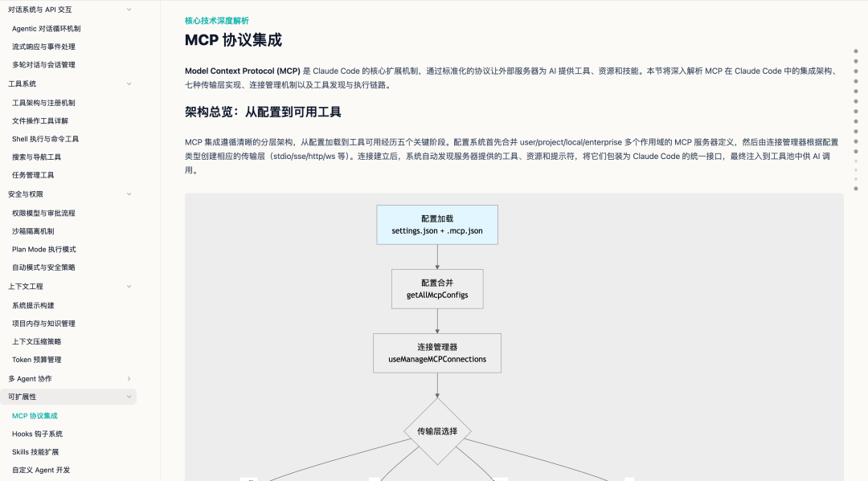Open 工具架构与注册机制 page
The height and width of the screenshot is (481, 868).
(x=43, y=103)
